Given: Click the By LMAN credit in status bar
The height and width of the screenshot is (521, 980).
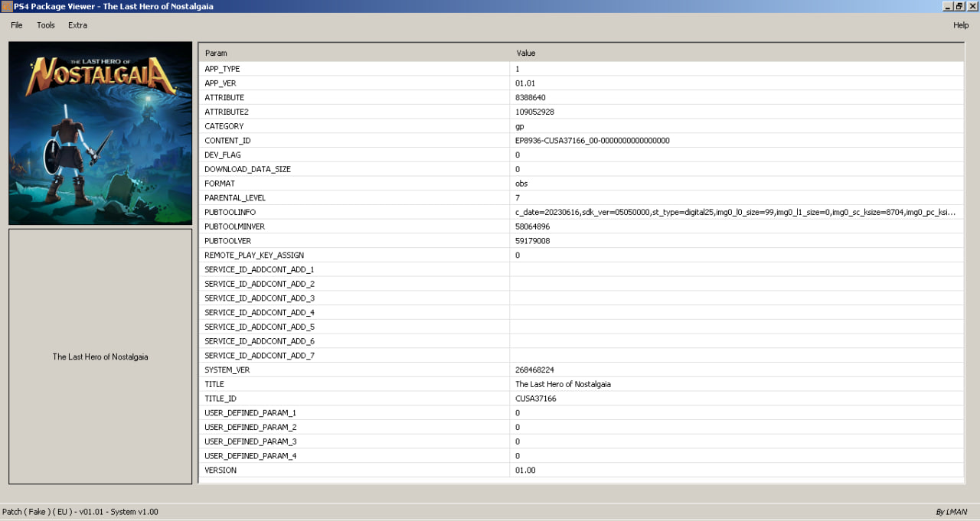Looking at the screenshot, I should tap(952, 512).
